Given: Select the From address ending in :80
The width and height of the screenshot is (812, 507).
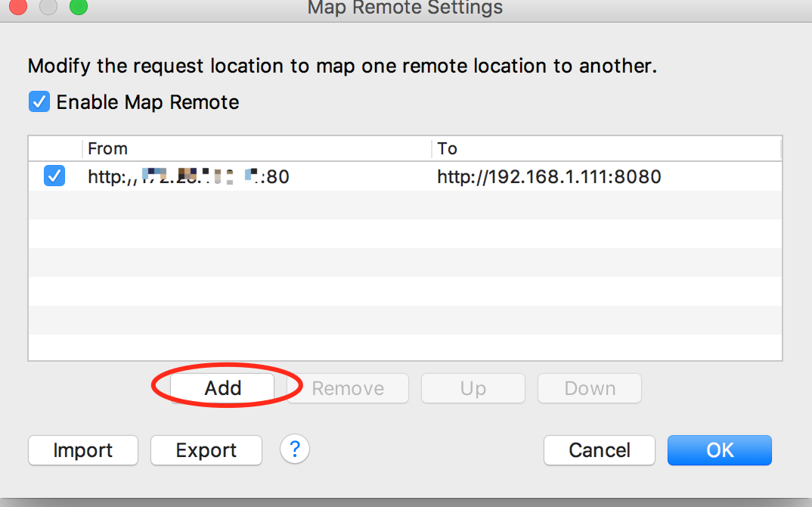Looking at the screenshot, I should coord(189,177).
